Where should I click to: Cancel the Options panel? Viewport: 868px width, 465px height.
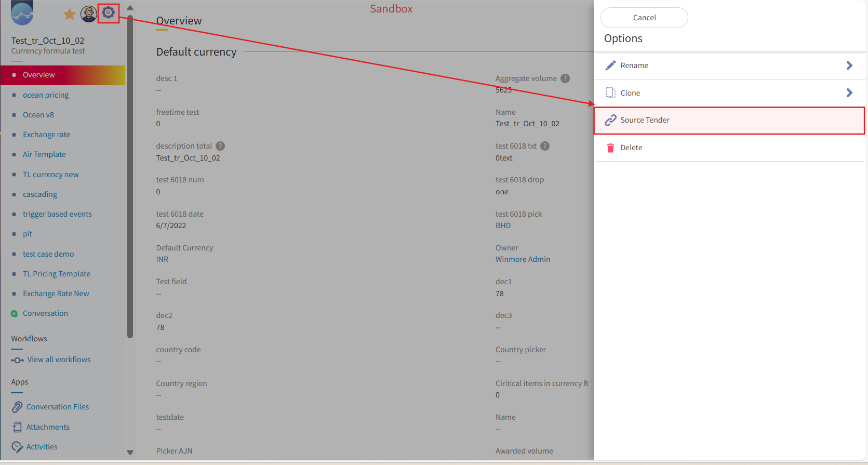pos(644,18)
